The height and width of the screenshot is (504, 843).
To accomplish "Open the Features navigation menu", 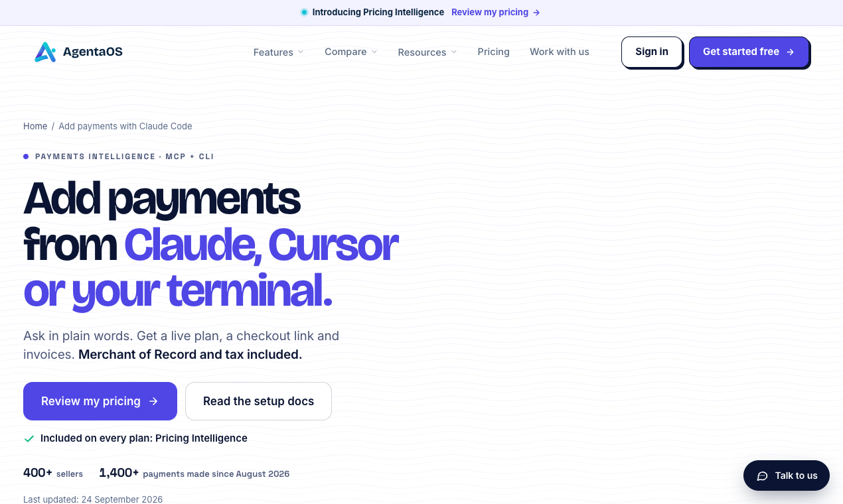I will click(279, 52).
